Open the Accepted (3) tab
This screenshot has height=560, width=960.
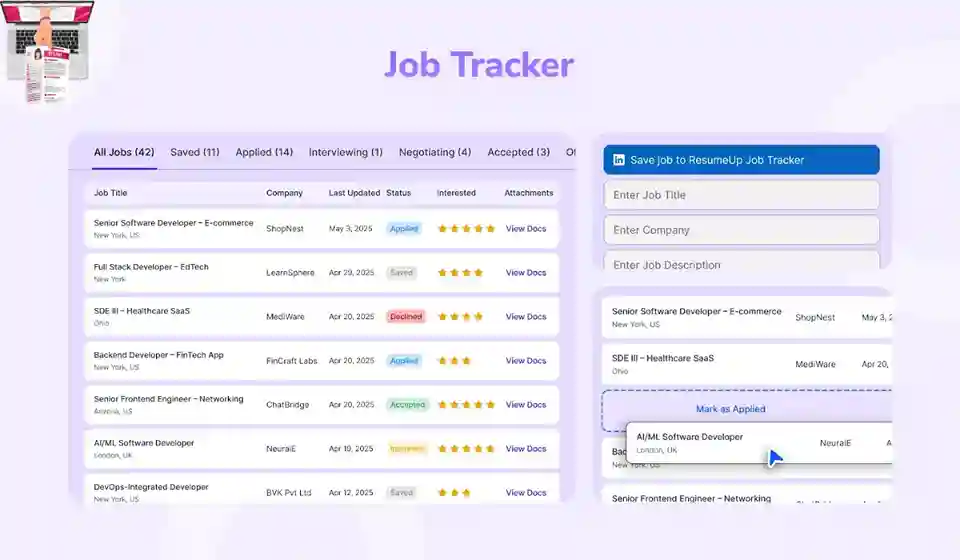pos(518,152)
